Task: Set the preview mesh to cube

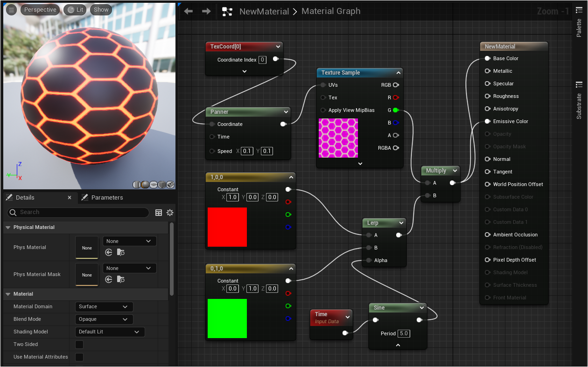Action: [x=162, y=185]
